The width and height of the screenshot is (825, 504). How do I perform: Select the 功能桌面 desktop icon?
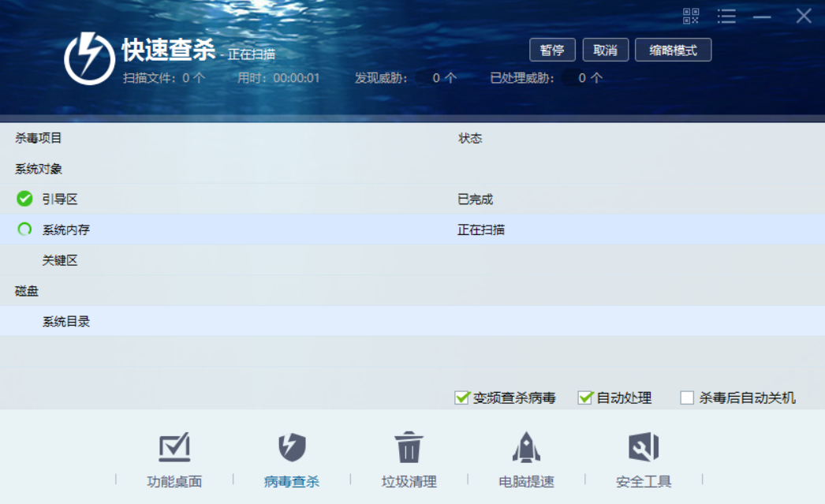coord(175,446)
